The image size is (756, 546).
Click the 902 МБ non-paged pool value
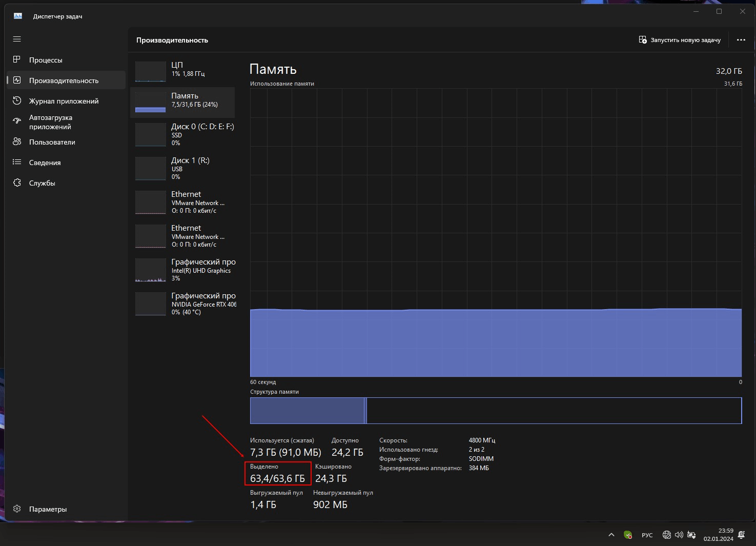click(x=330, y=504)
